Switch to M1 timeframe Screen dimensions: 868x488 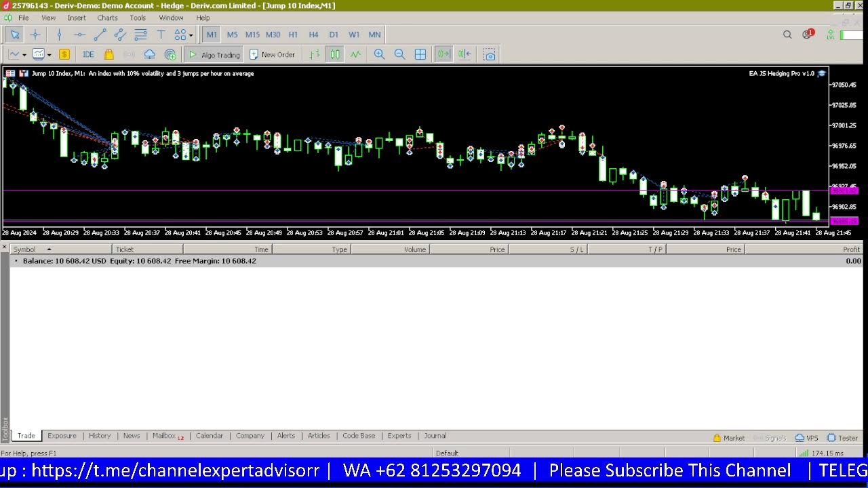(212, 35)
